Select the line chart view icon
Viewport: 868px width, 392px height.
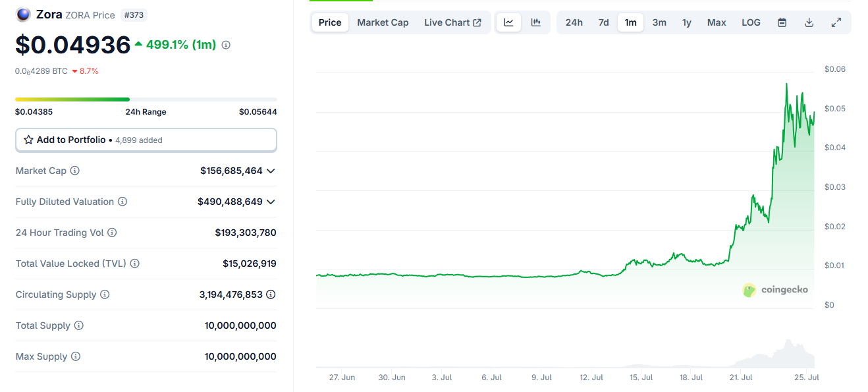coord(509,22)
